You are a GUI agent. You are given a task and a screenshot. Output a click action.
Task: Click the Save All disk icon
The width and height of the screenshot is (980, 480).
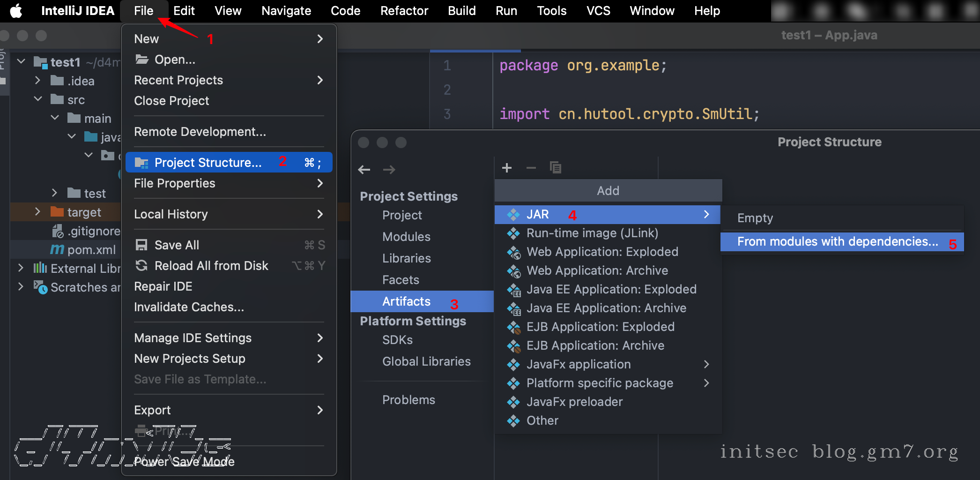(x=141, y=245)
